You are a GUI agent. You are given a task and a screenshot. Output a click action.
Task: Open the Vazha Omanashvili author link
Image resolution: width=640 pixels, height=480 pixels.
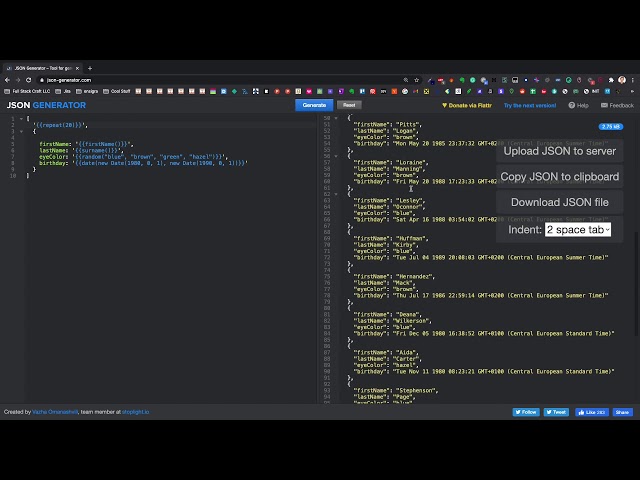coord(55,412)
